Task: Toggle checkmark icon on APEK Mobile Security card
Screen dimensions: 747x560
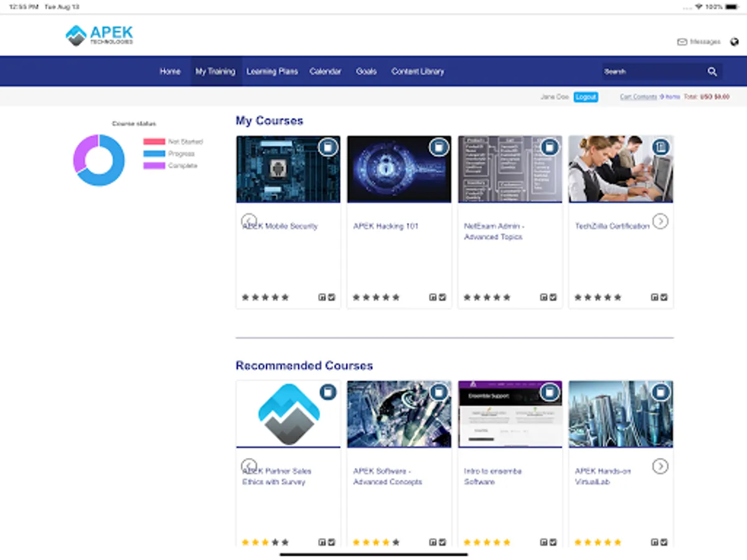Action: [x=331, y=297]
